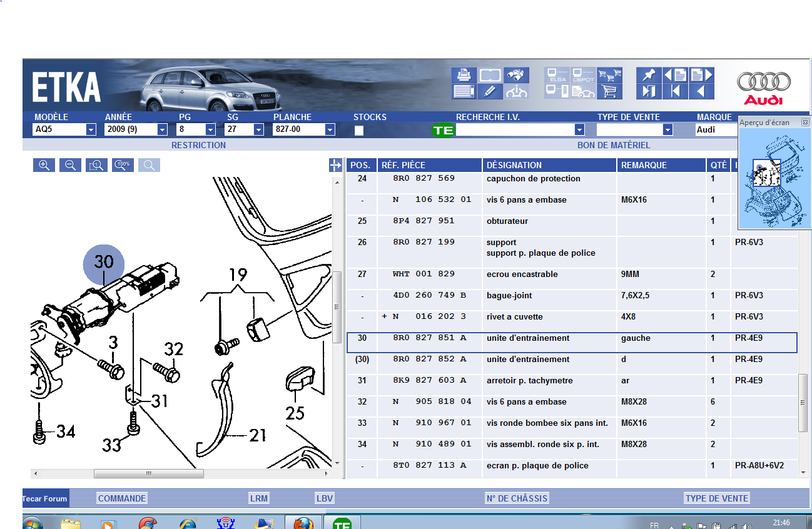The height and width of the screenshot is (529, 812).
Task: Open the ANNÉE dropdown list
Action: click(x=162, y=129)
